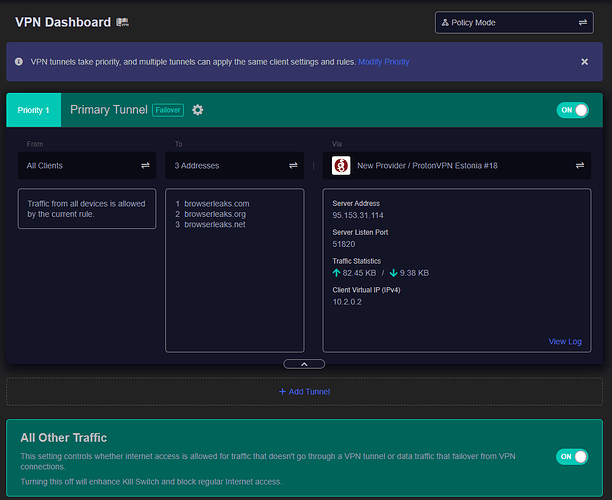The height and width of the screenshot is (500, 612).
Task: Click the green upload arrow in Traffic Statistics
Action: [337, 272]
